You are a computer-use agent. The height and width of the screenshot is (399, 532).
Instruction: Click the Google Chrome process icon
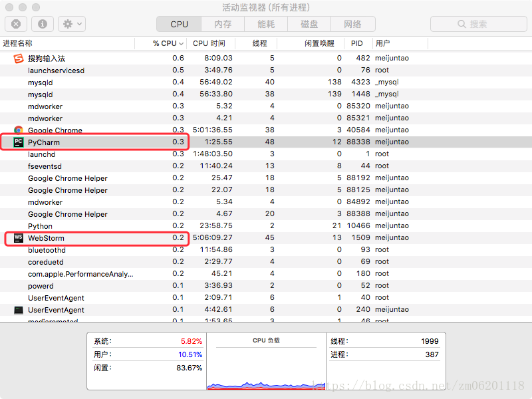(x=19, y=130)
